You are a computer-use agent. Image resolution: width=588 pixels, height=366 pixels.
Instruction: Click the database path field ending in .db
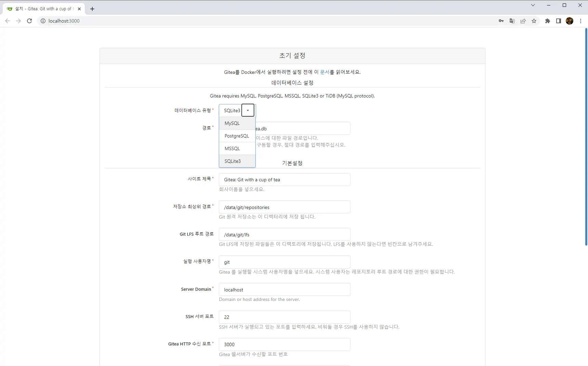click(x=303, y=129)
